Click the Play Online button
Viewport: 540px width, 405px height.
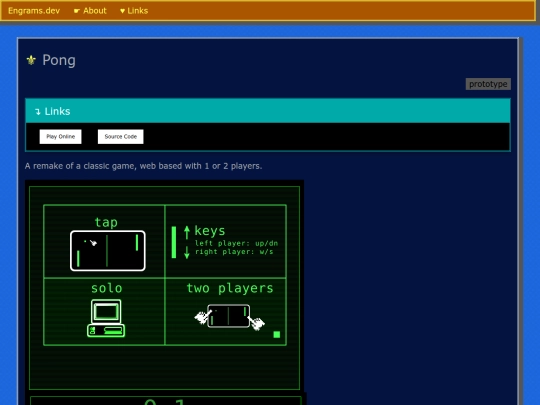(x=61, y=137)
